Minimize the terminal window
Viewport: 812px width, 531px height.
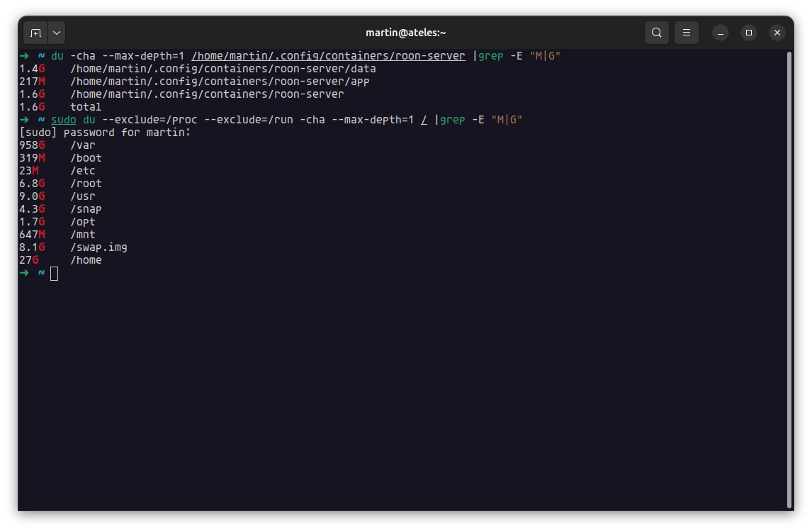tap(721, 33)
